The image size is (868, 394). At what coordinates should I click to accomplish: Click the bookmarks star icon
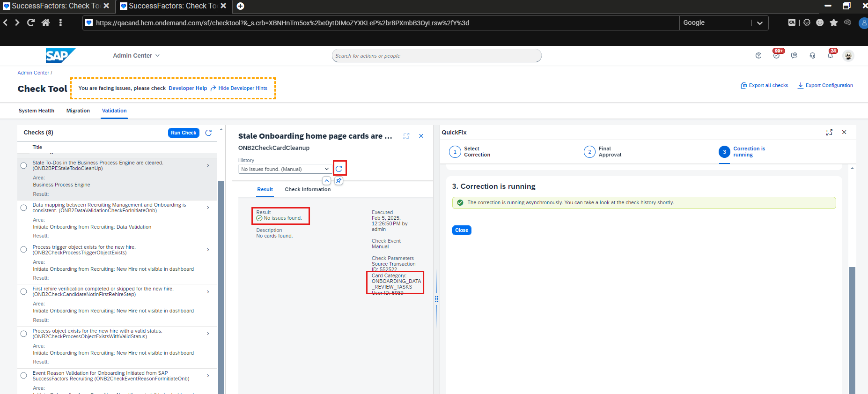(834, 22)
